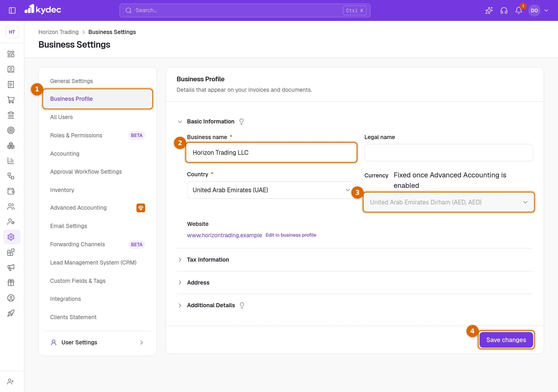The width and height of the screenshot is (558, 392).
Task: Open the megaphone marketing icon
Action: pos(11,267)
